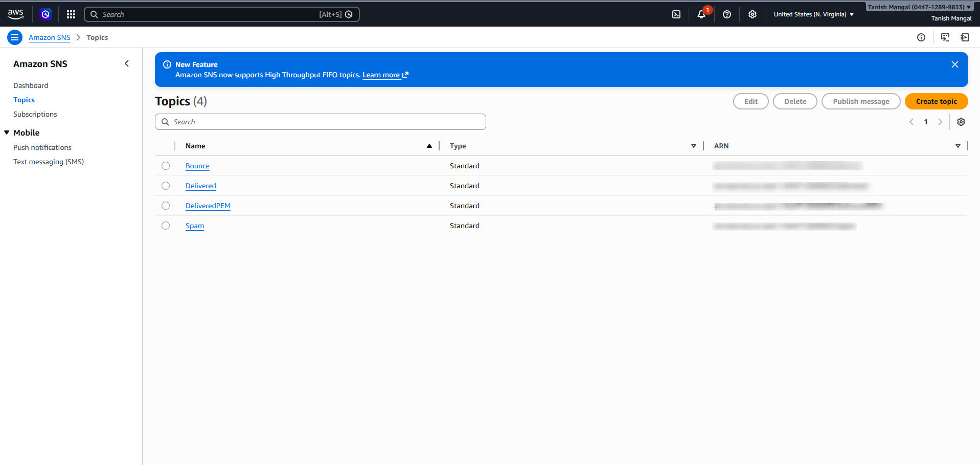Open the notifications bell

pyautogui.click(x=701, y=14)
